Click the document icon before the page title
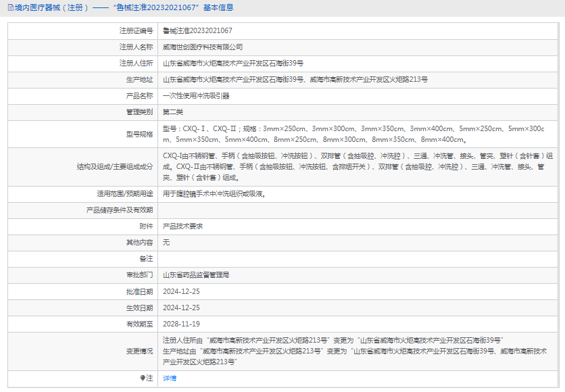Image resolution: width=565 pixels, height=392 pixels. tap(11, 7)
